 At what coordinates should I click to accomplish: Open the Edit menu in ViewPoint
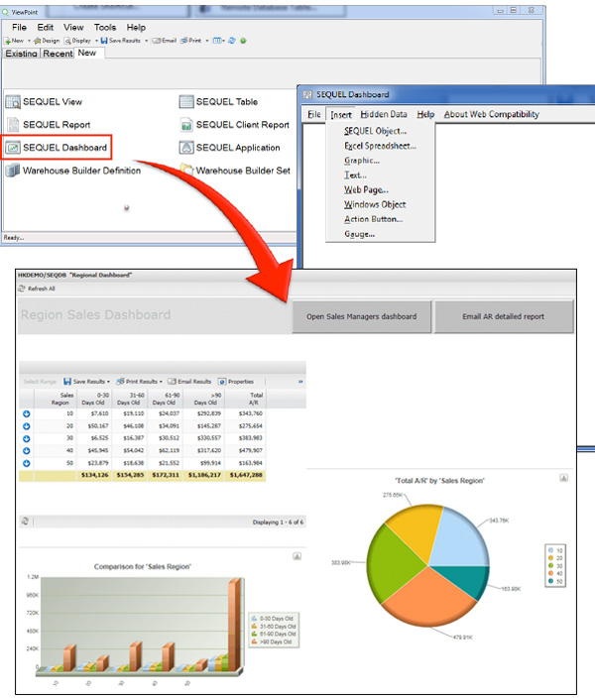point(45,28)
